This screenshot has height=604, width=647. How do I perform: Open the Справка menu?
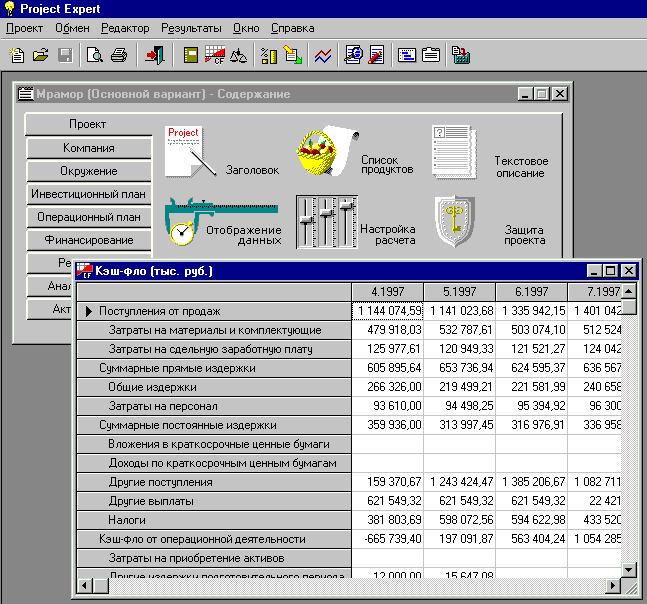(293, 28)
